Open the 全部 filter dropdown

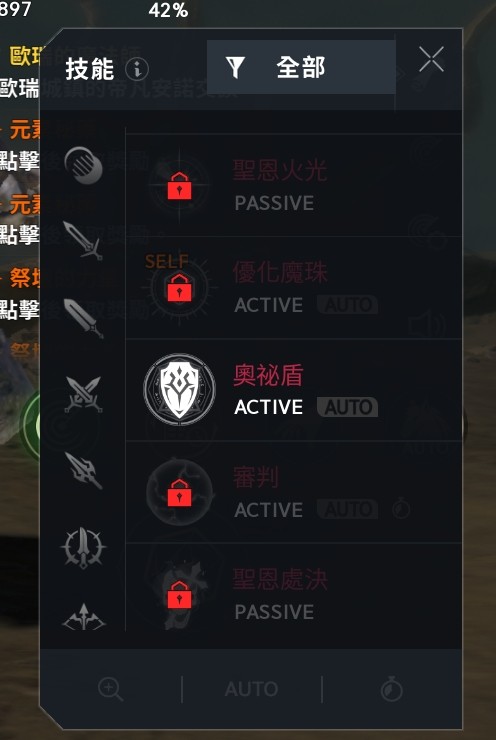(x=301, y=67)
